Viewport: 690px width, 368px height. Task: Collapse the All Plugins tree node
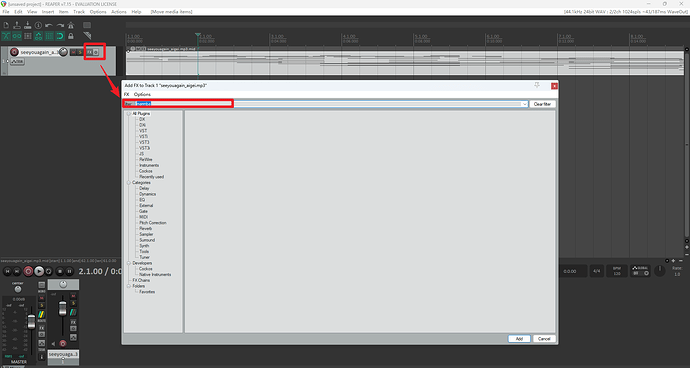tap(129, 114)
